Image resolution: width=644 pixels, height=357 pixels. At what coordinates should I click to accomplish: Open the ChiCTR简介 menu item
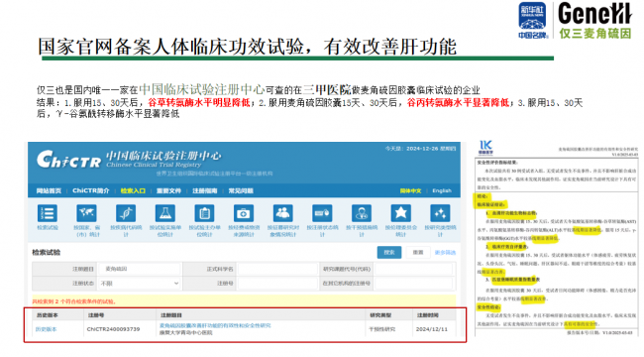(91, 190)
